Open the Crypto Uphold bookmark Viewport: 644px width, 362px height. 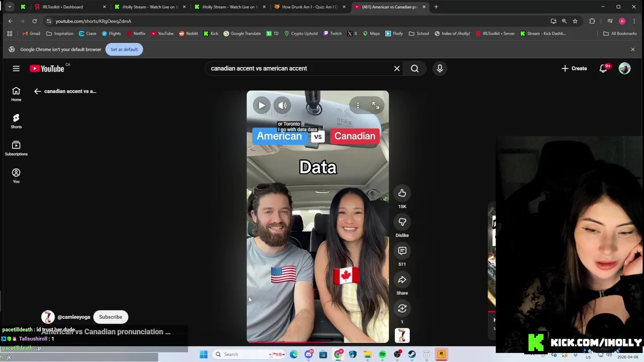point(301,34)
